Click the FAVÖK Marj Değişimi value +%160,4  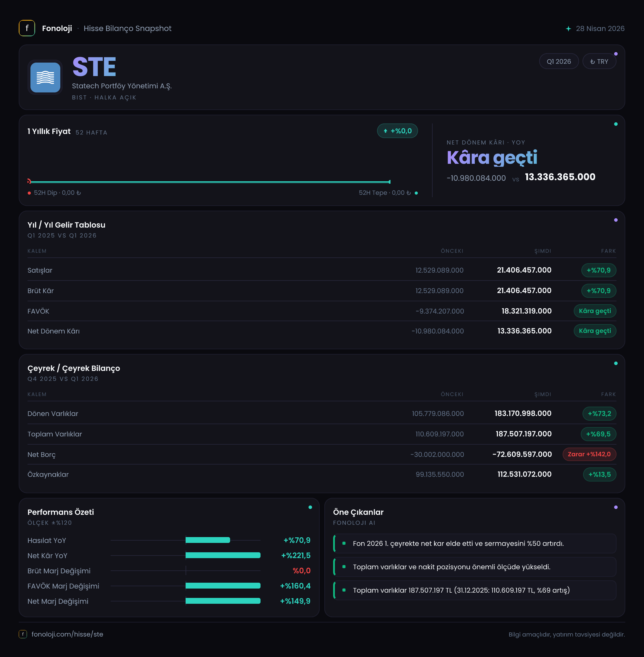tap(295, 586)
